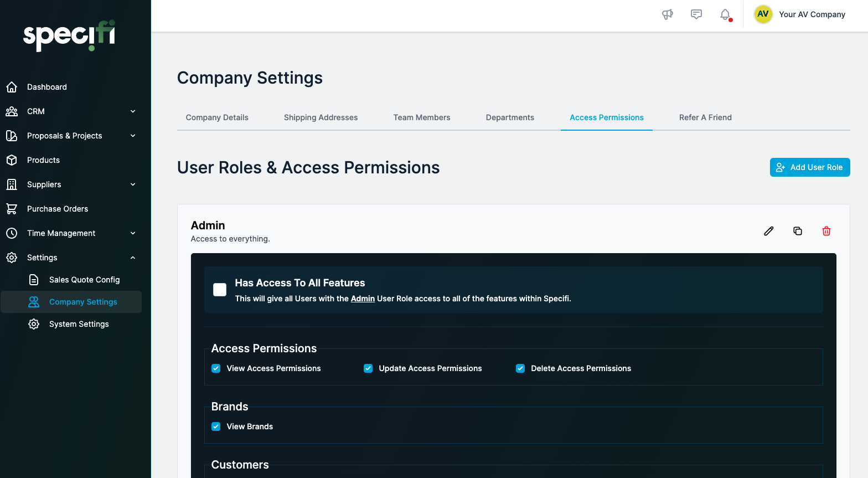Open the Departments tab
The width and height of the screenshot is (868, 478).
[510, 117]
